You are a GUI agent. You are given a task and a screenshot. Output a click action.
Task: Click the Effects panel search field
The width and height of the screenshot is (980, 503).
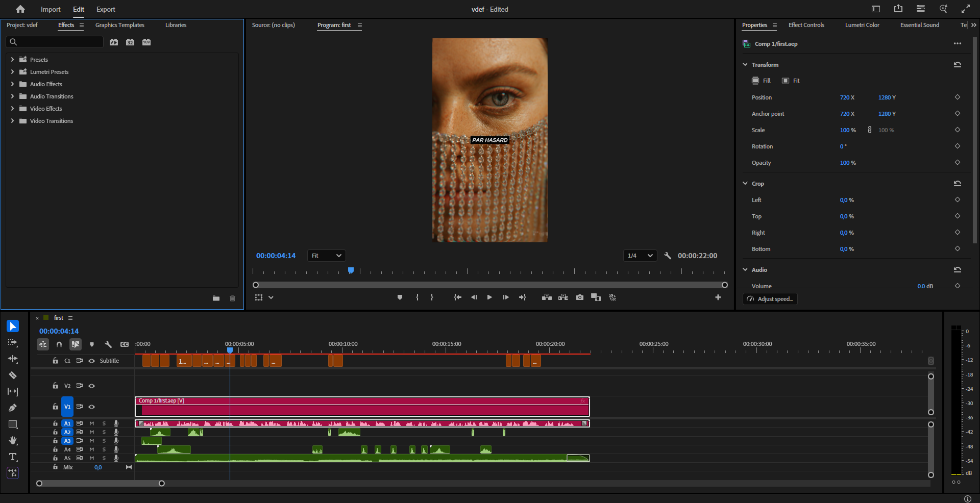pyautogui.click(x=56, y=42)
